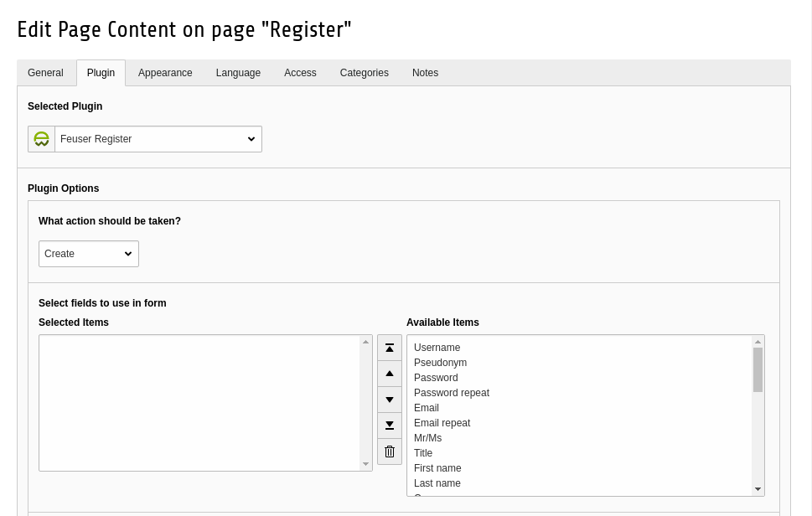Select Password repeat in Available Items
Image resolution: width=812 pixels, height=516 pixels.
tap(452, 393)
